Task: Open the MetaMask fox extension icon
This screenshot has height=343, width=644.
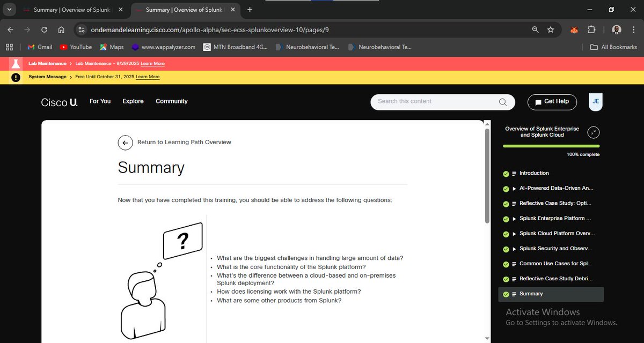Action: (574, 30)
